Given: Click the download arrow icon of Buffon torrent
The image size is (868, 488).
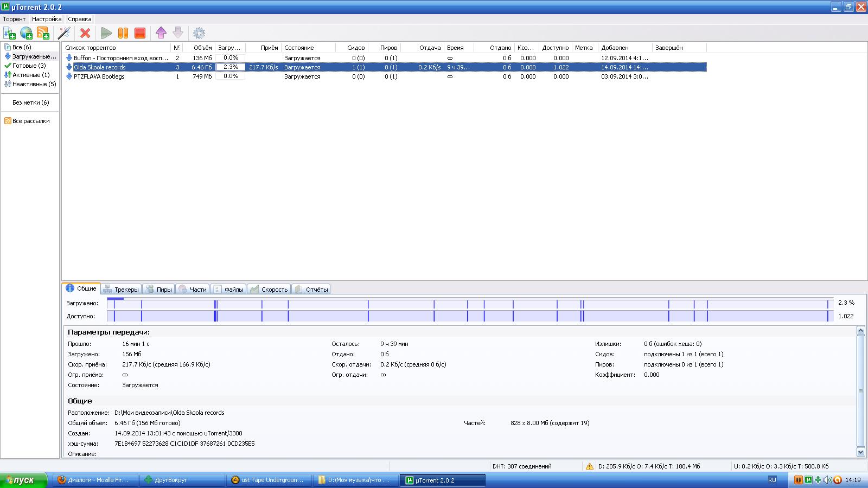Looking at the screenshot, I should pos(69,58).
